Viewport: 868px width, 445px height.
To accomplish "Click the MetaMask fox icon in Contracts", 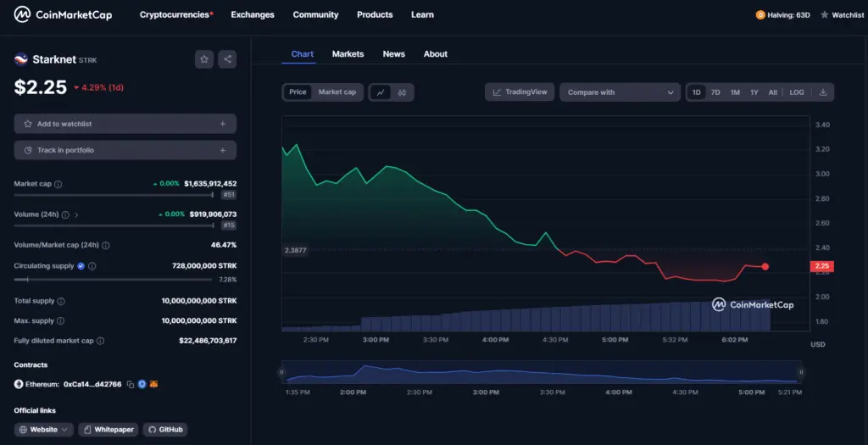I will click(x=154, y=384).
